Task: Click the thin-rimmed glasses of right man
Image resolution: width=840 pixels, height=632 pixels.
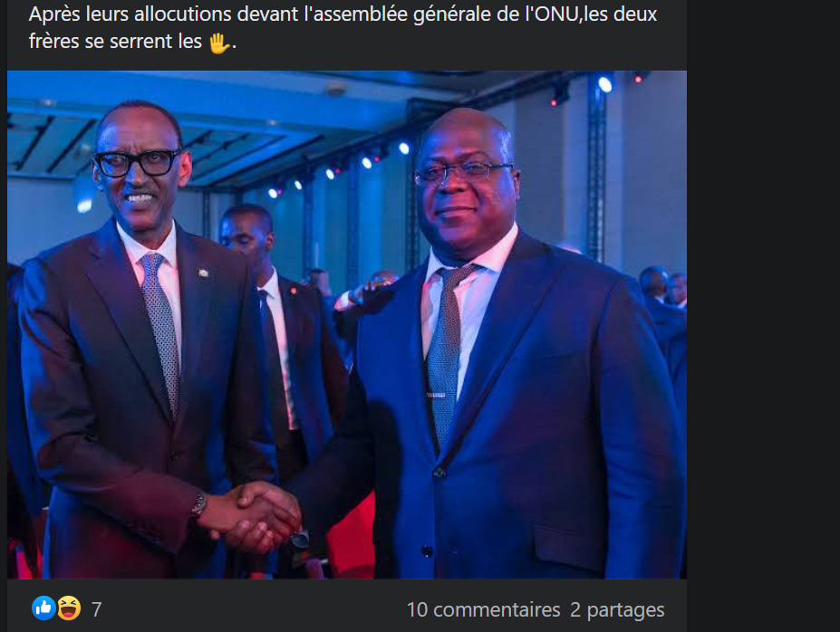Action: [x=464, y=172]
